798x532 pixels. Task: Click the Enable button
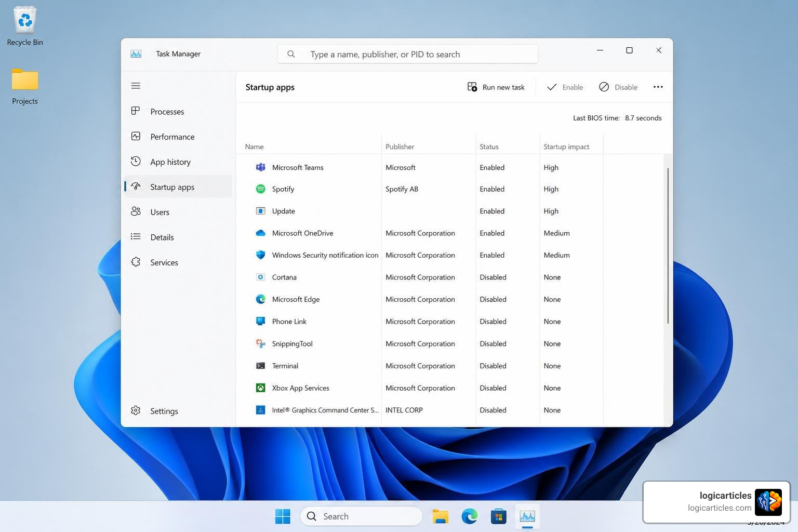click(x=565, y=87)
